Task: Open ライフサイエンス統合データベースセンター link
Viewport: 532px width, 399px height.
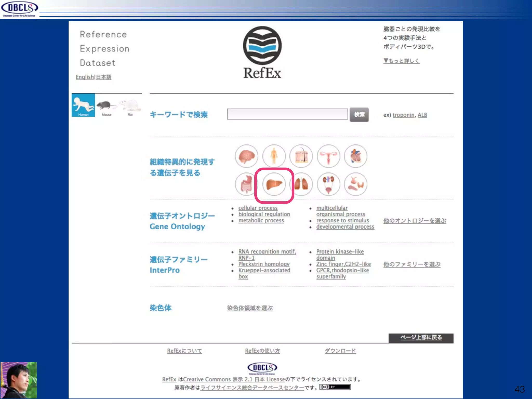Action: 252,388
